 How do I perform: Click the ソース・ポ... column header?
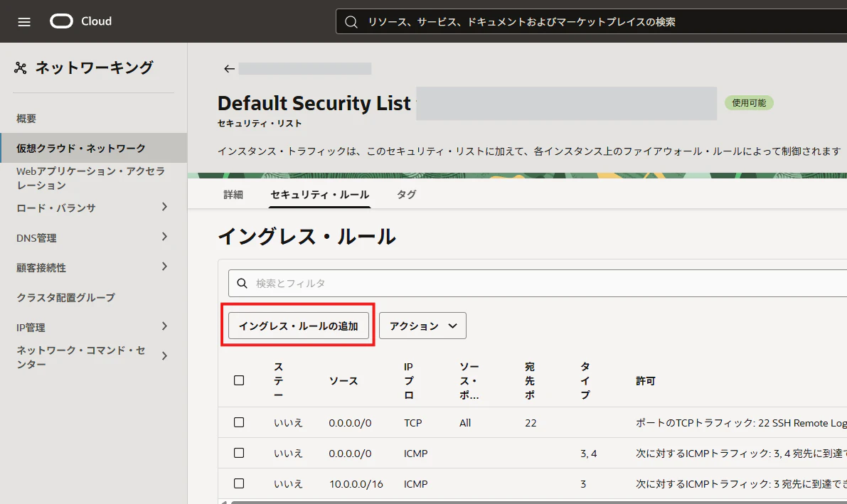(469, 381)
